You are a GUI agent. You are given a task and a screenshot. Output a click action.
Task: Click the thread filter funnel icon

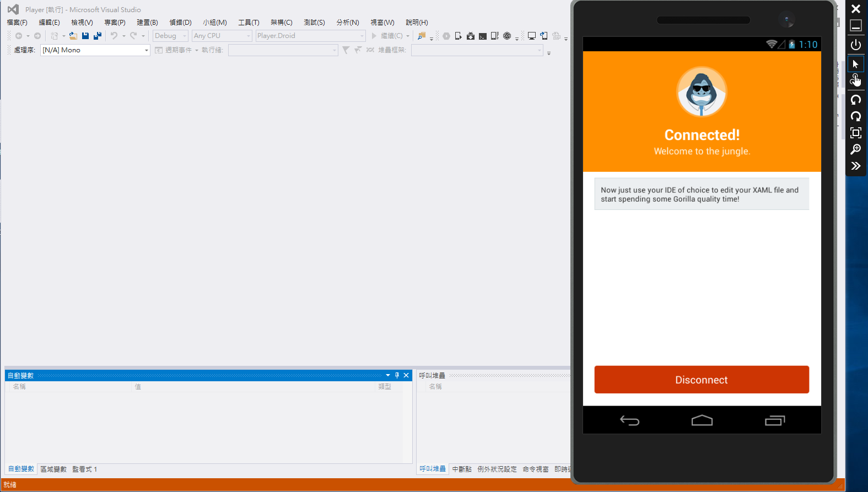coord(346,50)
